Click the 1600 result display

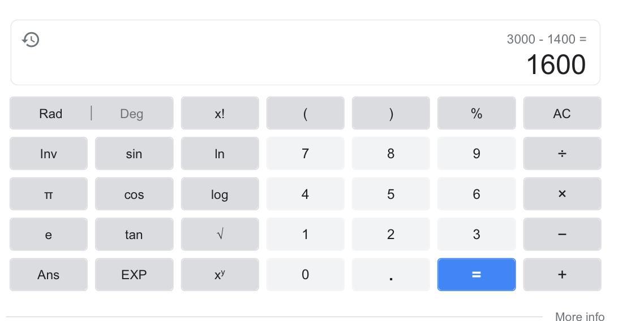point(556,65)
